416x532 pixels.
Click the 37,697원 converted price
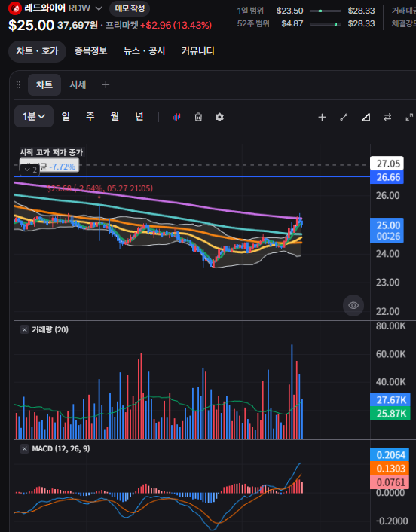[78, 25]
